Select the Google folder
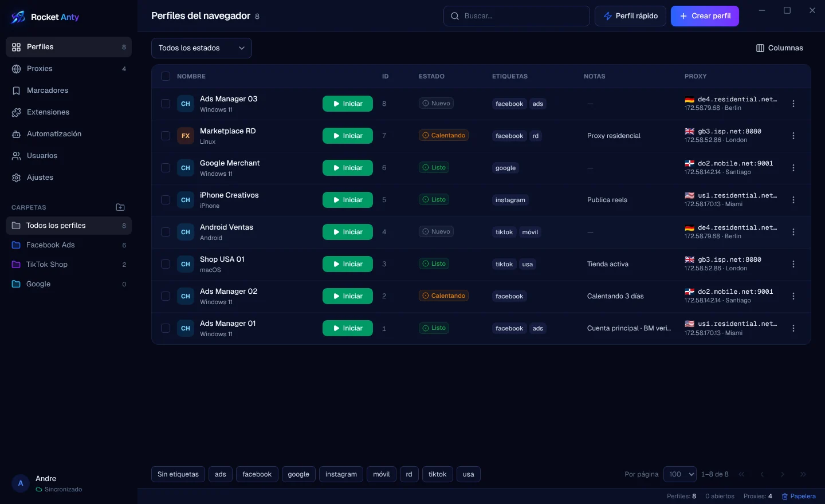 [69, 284]
